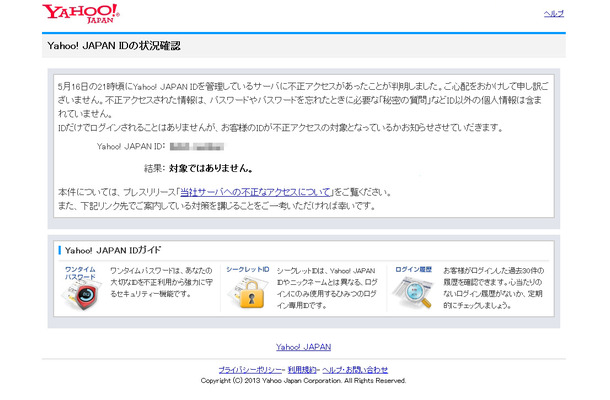Click the Yahoo! JAPAN IDガイド section heading
Screen dimensions: 610x400
[x=113, y=250]
